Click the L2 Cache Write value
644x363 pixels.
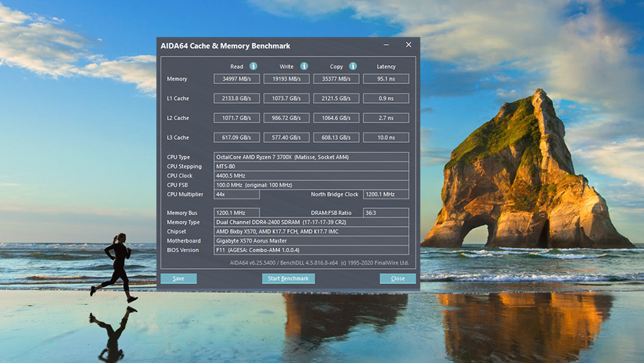click(x=286, y=118)
